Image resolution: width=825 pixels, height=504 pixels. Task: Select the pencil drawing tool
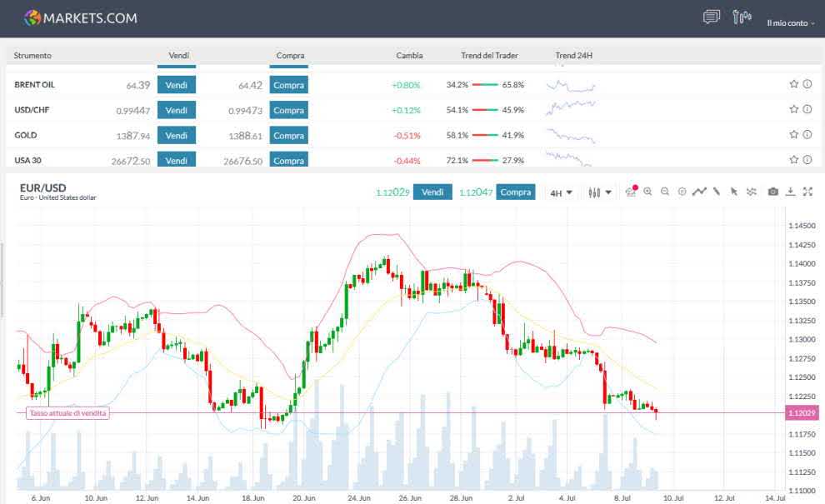click(716, 192)
